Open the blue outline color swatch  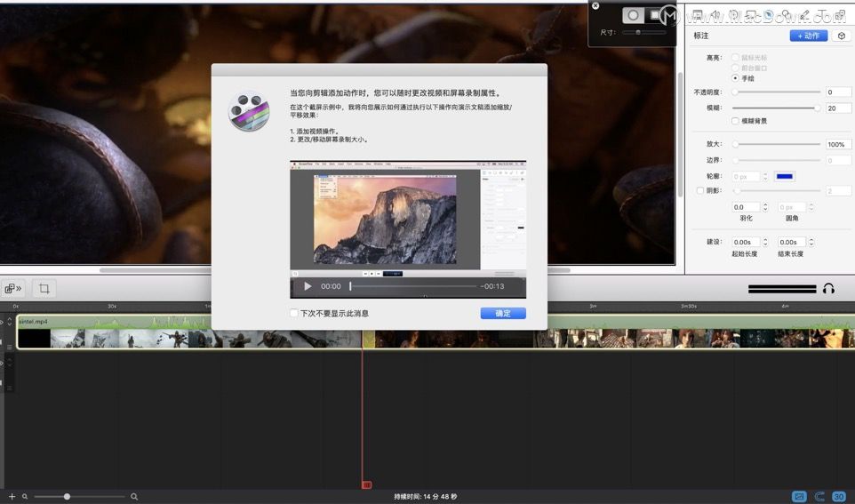click(x=785, y=176)
